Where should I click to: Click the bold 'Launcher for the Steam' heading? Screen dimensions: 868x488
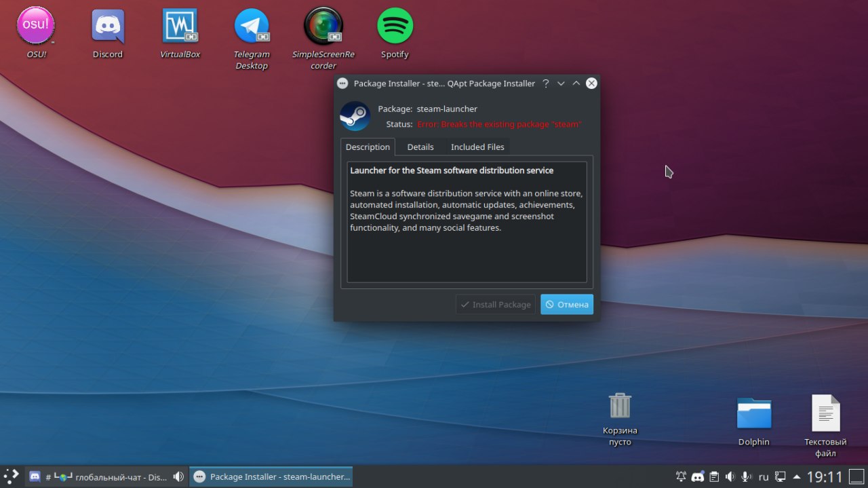(452, 170)
